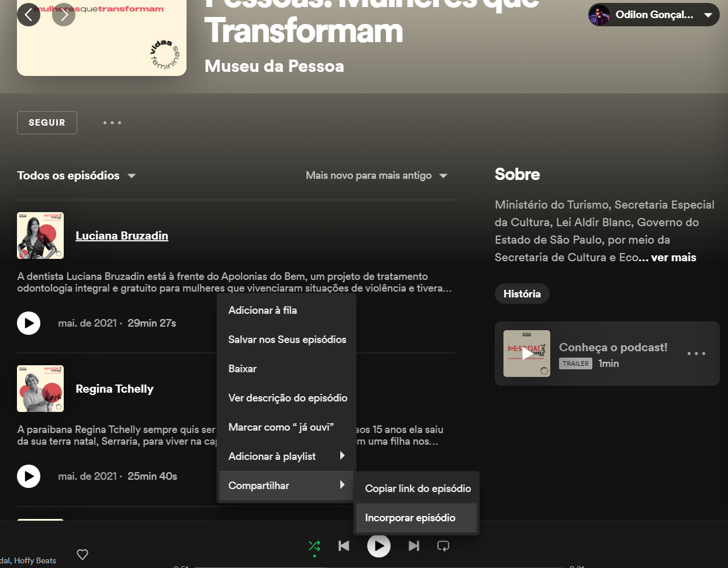Click the podcast cover art image

(102, 37)
